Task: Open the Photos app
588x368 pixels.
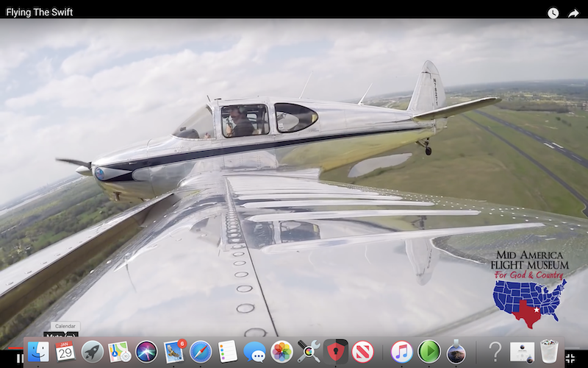Action: (x=282, y=352)
